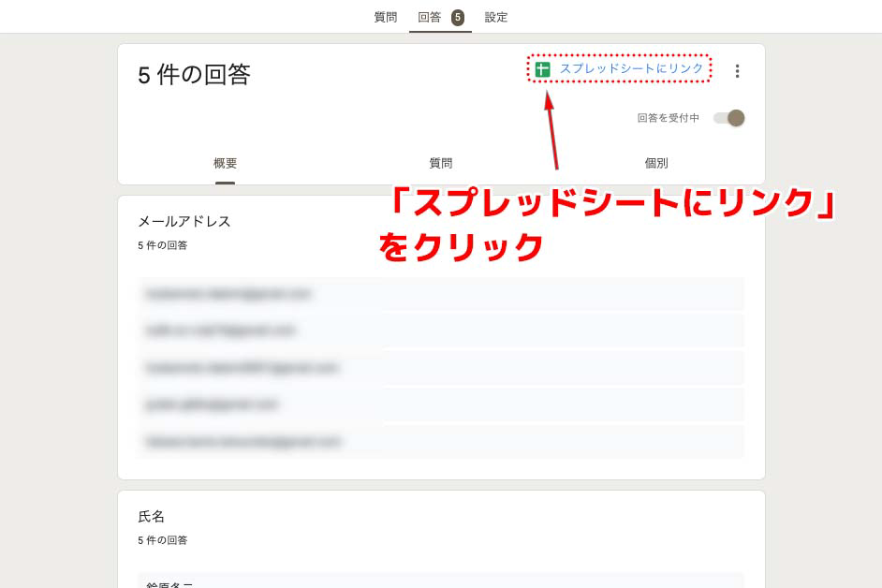Select the 概要 summary sub-tab
882x588 pixels.
click(x=225, y=163)
